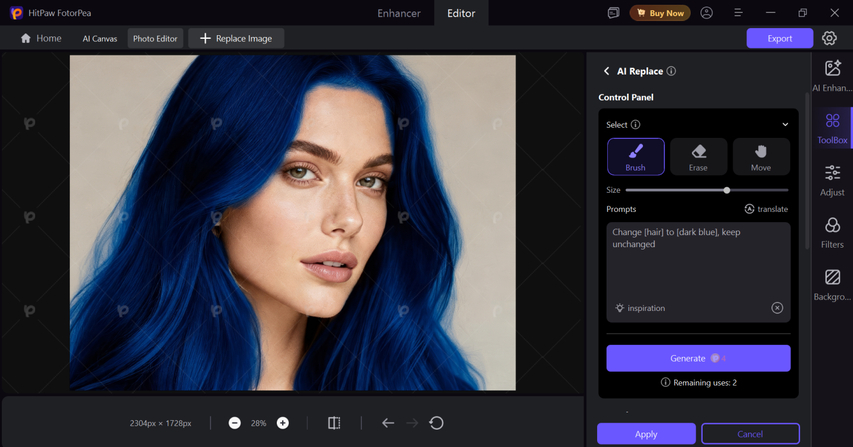This screenshot has width=853, height=447.
Task: Open settings gear next to Export
Action: (829, 38)
